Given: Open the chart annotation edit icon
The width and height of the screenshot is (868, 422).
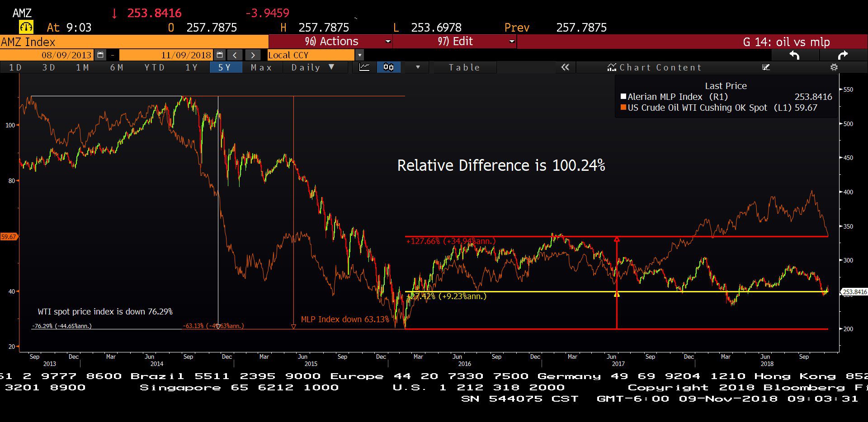Looking at the screenshot, I should pyautogui.click(x=766, y=67).
